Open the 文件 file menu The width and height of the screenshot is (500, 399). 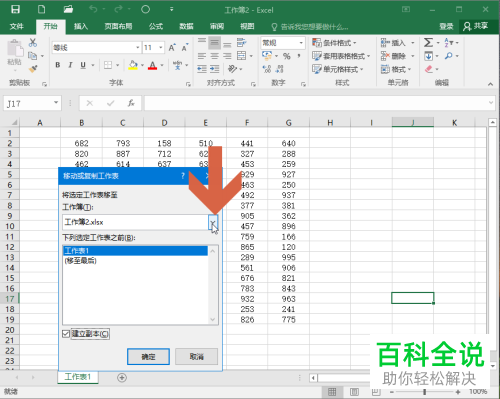pyautogui.click(x=17, y=26)
